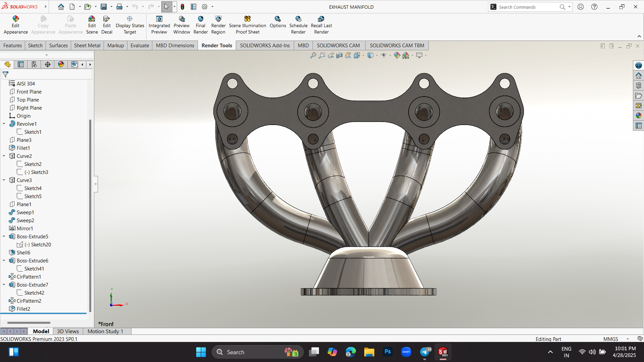Switch to the Evaluate tab

(x=140, y=45)
